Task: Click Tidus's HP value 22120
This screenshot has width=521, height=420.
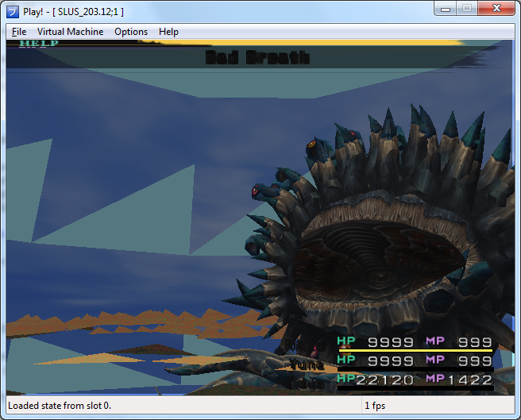Action: [x=384, y=380]
